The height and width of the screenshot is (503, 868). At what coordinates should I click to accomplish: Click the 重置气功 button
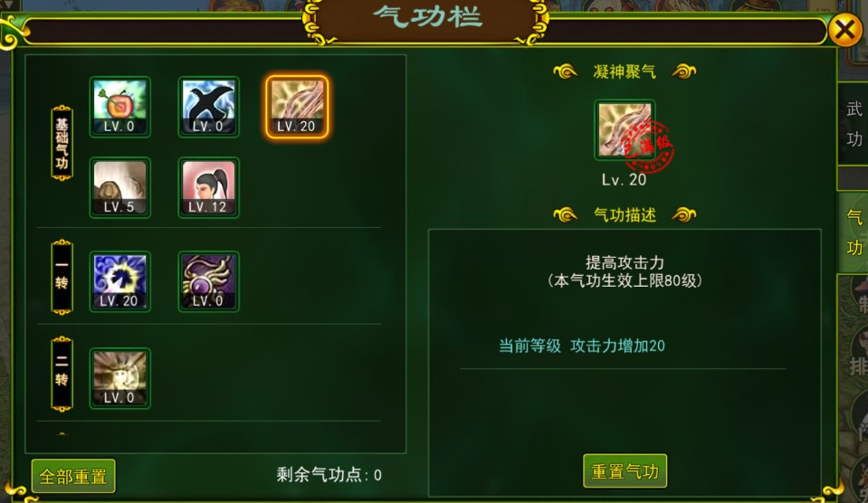(625, 471)
